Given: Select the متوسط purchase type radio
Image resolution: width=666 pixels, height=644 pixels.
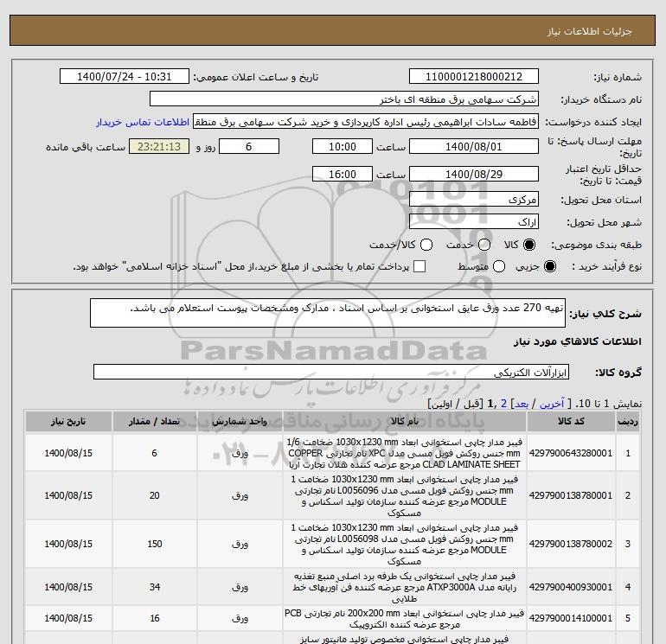Looking at the screenshot, I should click(x=499, y=266).
